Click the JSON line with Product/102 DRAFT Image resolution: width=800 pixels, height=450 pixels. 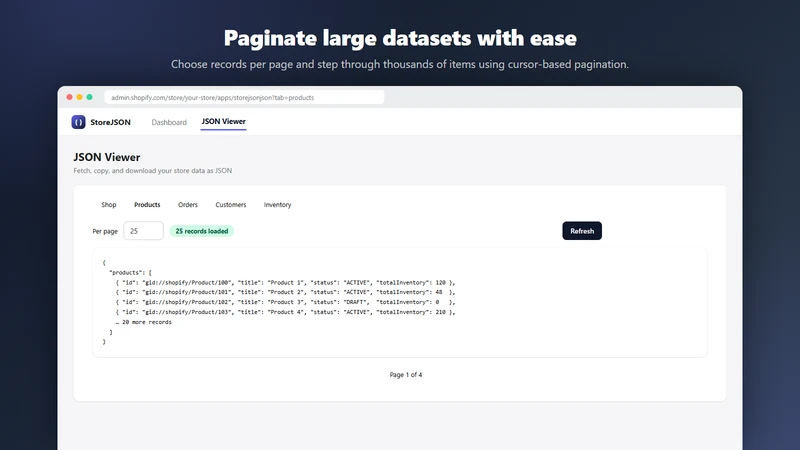pos(285,302)
